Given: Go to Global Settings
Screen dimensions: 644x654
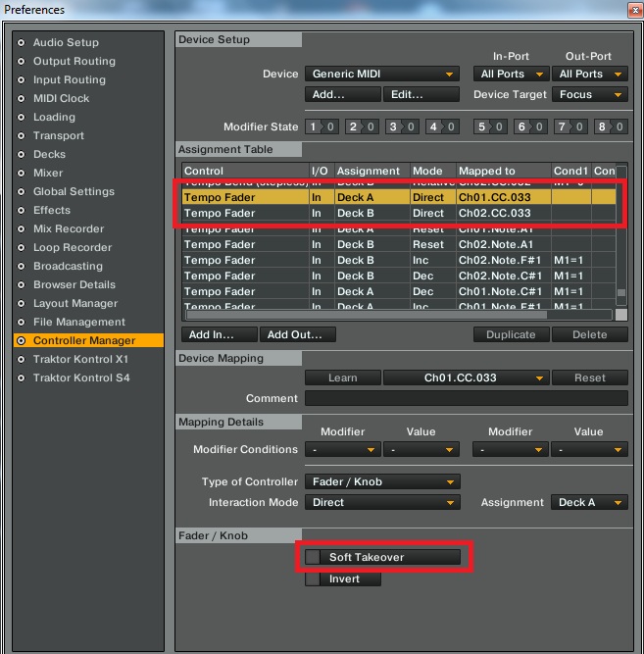Looking at the screenshot, I should pos(74,191).
